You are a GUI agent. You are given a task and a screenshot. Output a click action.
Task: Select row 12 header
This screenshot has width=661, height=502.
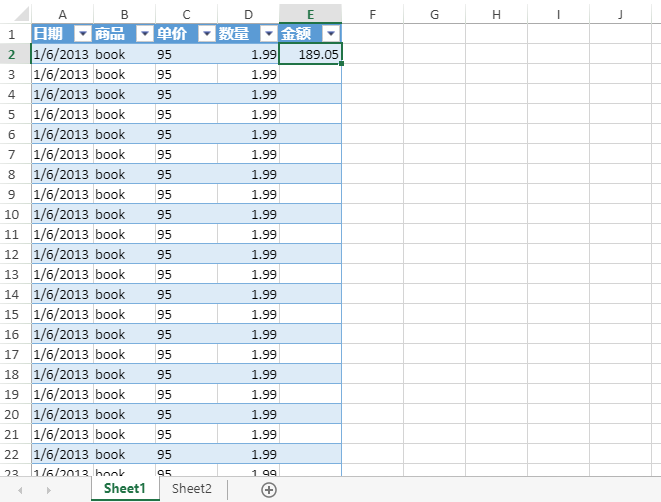coord(11,254)
